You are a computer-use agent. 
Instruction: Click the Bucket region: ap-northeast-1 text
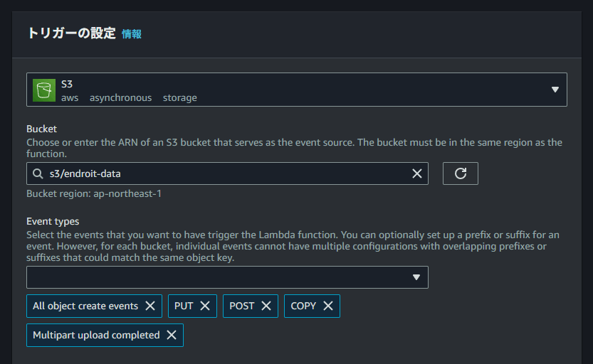point(94,193)
